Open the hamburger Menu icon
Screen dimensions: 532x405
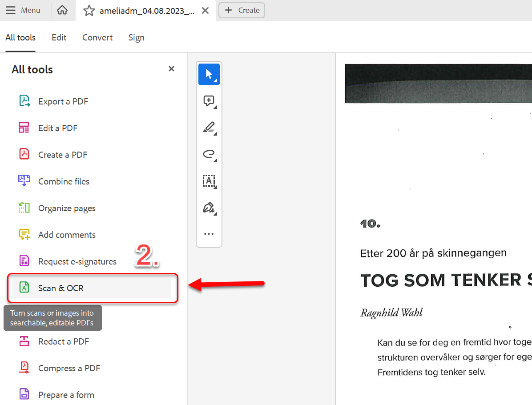[x=11, y=10]
